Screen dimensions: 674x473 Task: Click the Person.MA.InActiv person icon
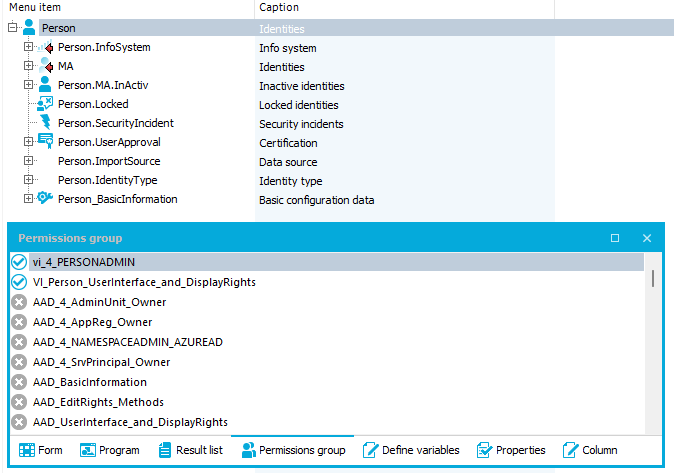click(x=45, y=85)
